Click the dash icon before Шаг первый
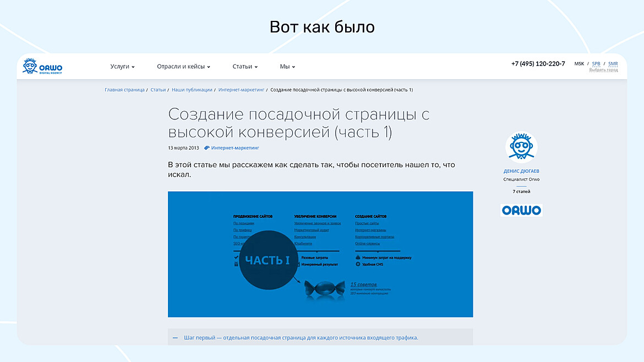The height and width of the screenshot is (362, 644). click(x=175, y=337)
